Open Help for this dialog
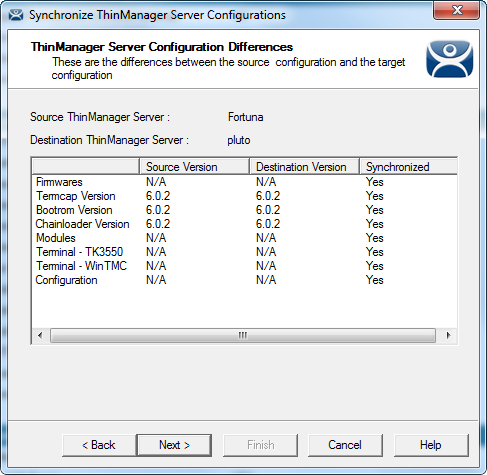The image size is (487, 475). tap(431, 445)
